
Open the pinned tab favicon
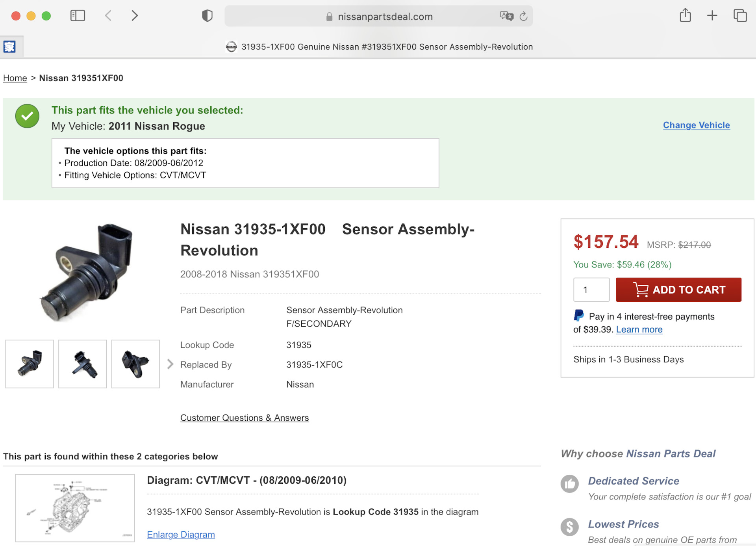tap(9, 46)
